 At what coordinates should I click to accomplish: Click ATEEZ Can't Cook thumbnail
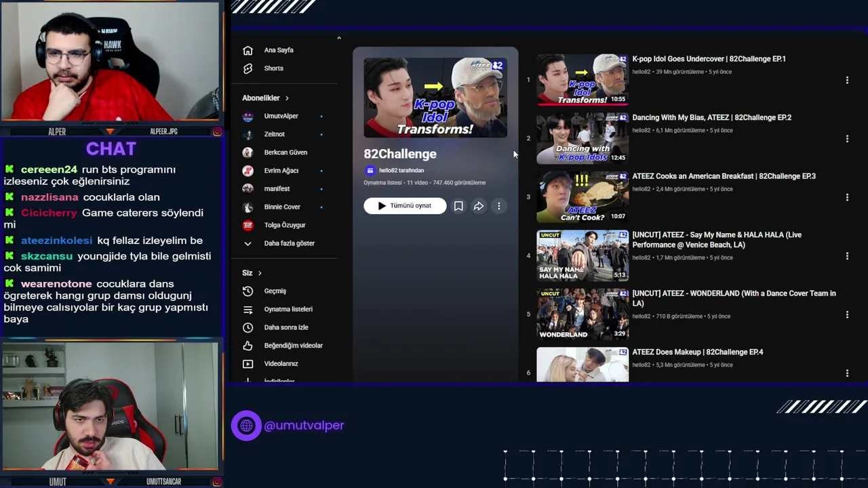pyautogui.click(x=583, y=197)
